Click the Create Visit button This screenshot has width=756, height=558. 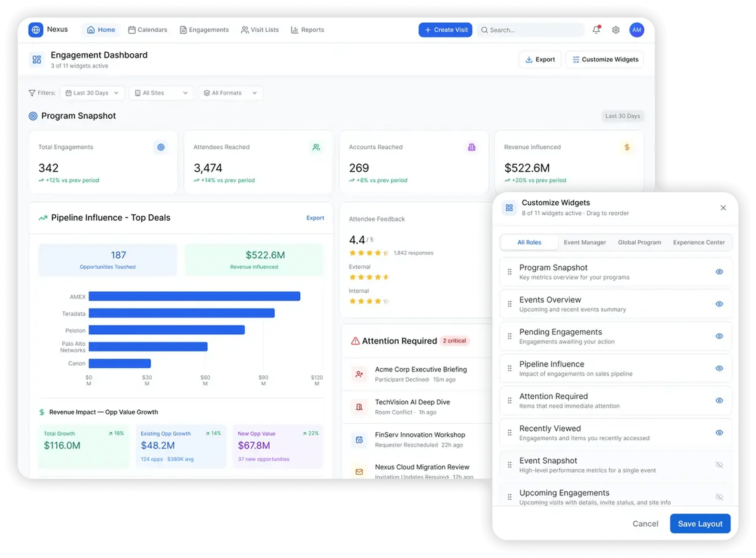point(446,30)
